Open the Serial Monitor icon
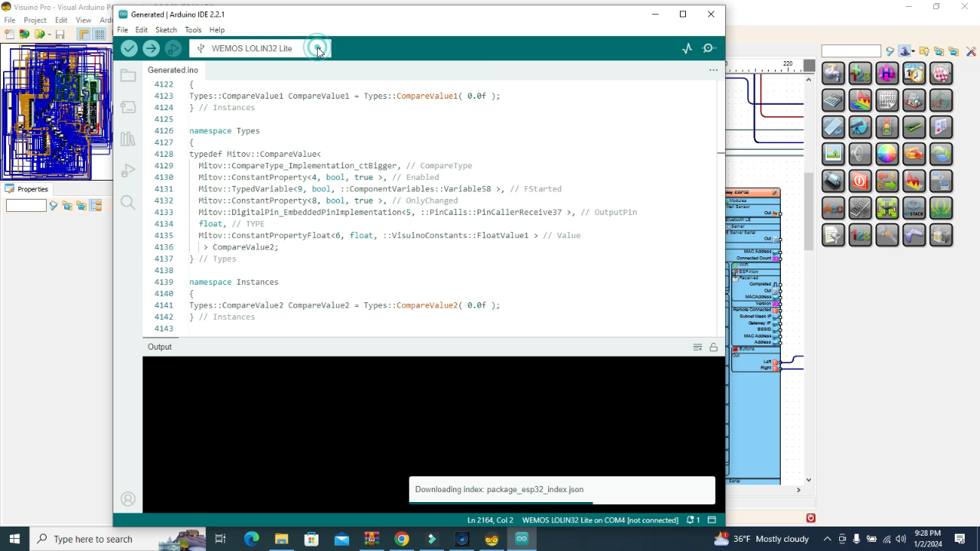The image size is (980, 551). (x=710, y=48)
